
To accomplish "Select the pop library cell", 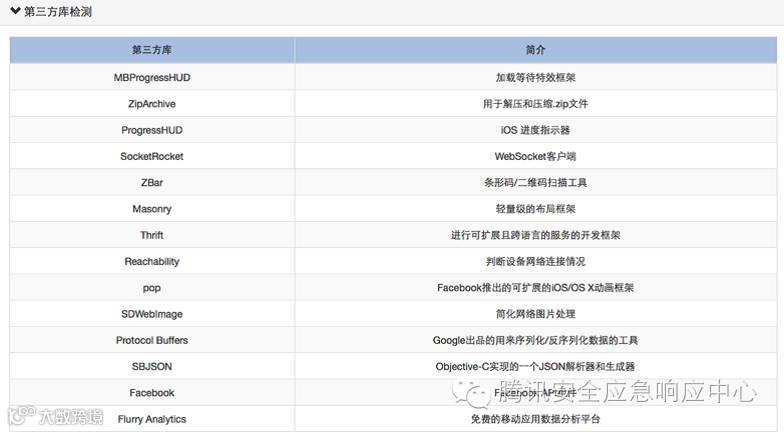I will click(x=152, y=288).
